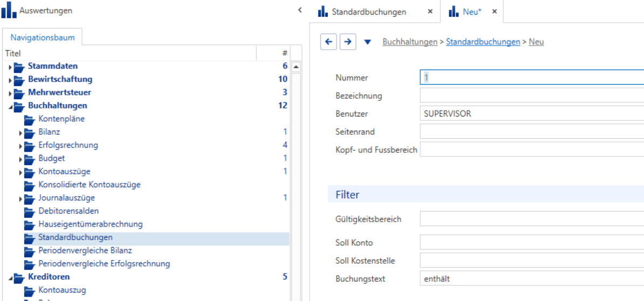Click the Filter section header

tap(486, 194)
